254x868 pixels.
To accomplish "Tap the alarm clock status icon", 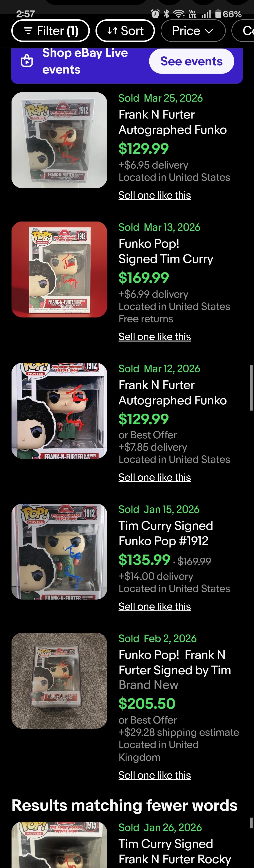I will pyautogui.click(x=155, y=14).
